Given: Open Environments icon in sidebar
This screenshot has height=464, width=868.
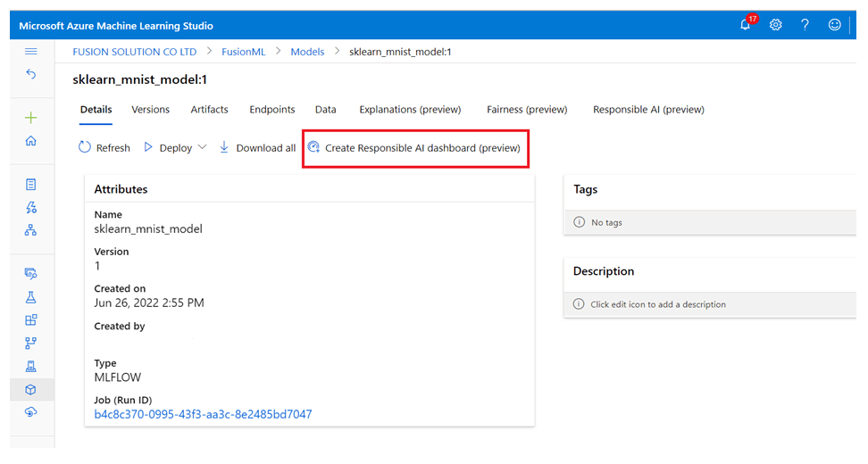Looking at the screenshot, I should 31,366.
